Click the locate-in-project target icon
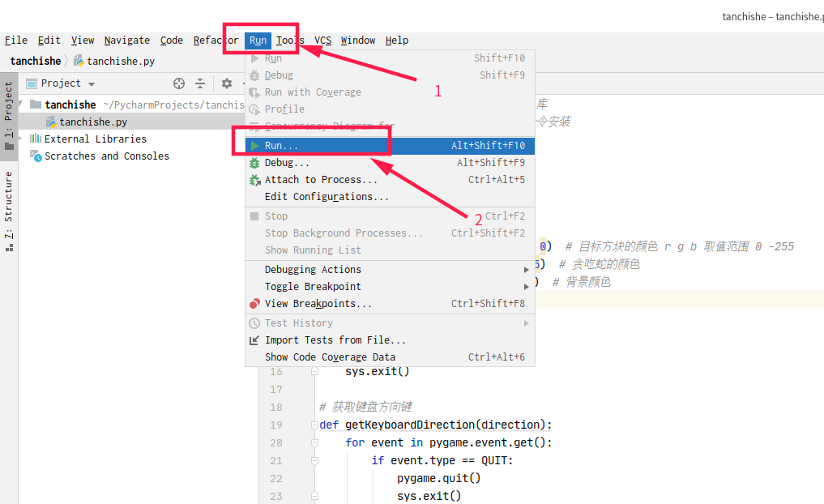Screen dimensions: 824x504 click(179, 83)
